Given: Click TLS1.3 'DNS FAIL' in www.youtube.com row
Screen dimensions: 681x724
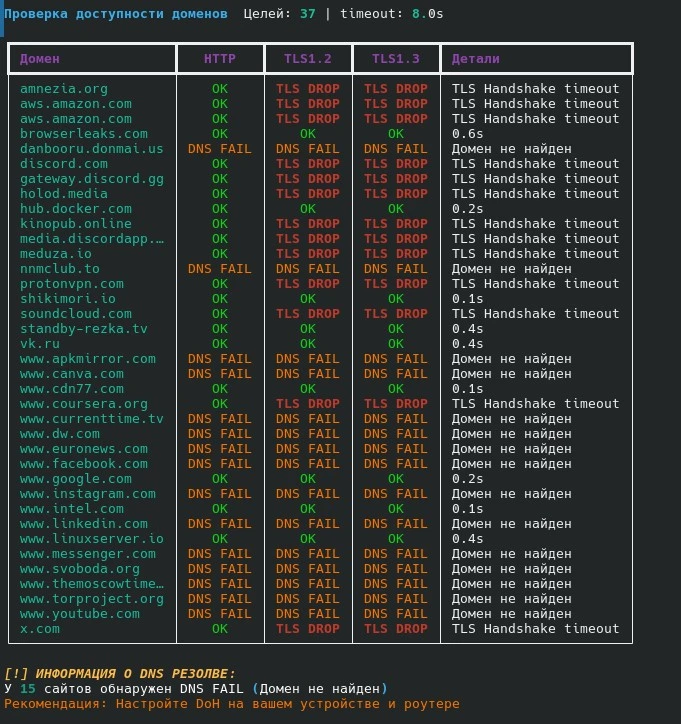Looking at the screenshot, I should point(396,614).
